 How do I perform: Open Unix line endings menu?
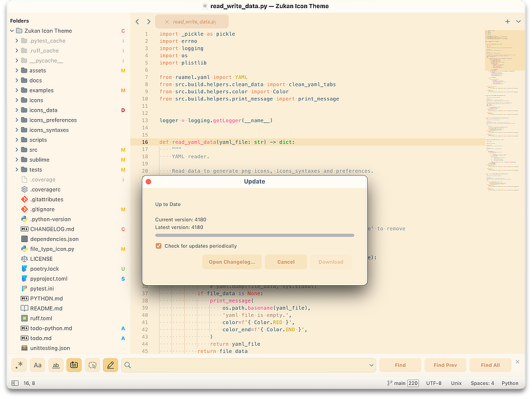coord(456,383)
